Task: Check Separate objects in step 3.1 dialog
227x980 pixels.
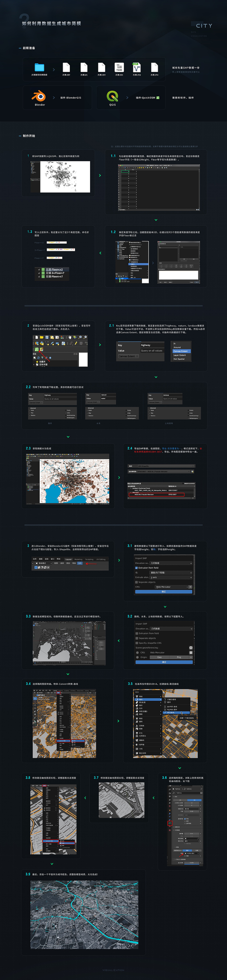Action: point(136,582)
